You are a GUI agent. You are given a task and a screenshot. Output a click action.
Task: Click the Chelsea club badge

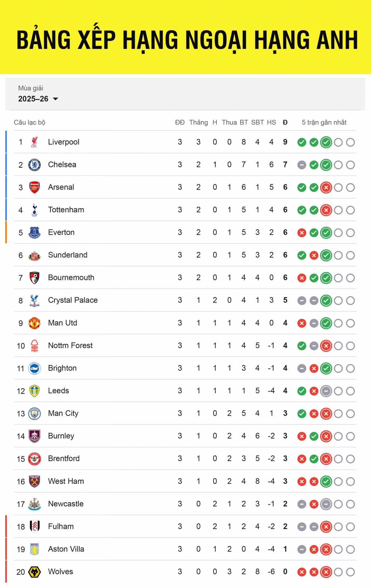[x=34, y=165]
